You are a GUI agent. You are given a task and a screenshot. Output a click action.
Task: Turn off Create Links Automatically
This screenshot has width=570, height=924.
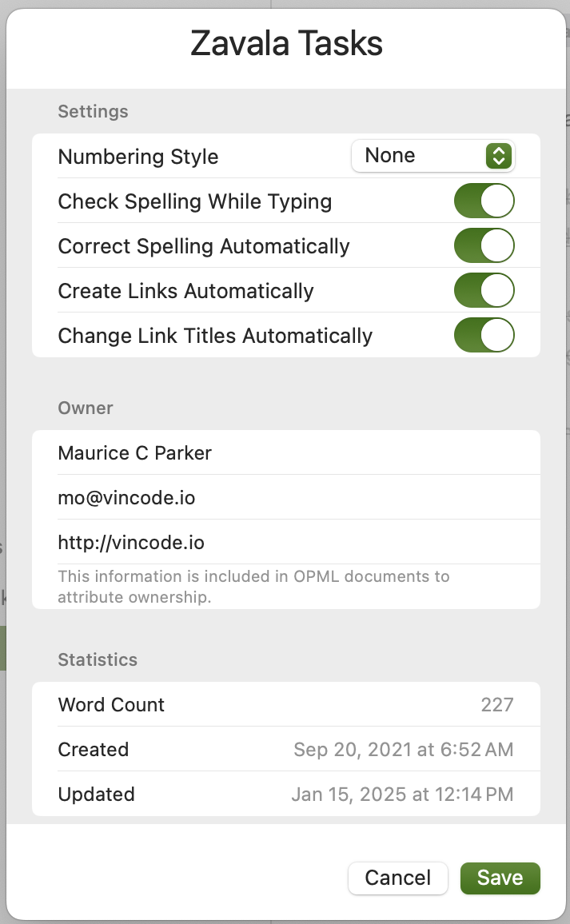(484, 290)
